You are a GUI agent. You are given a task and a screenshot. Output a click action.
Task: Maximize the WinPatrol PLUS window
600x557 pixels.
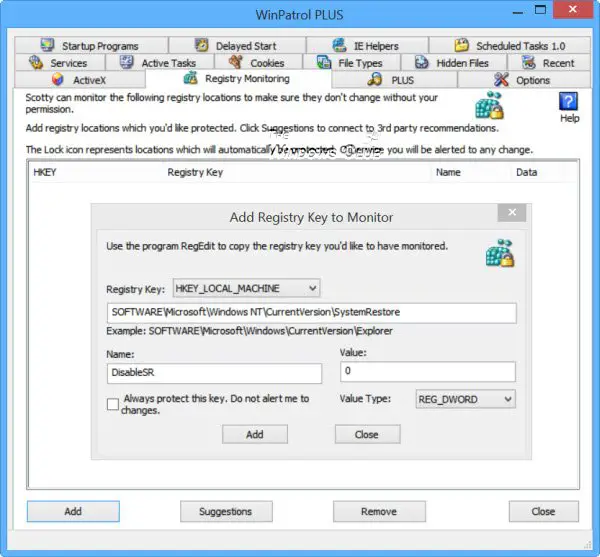point(540,10)
